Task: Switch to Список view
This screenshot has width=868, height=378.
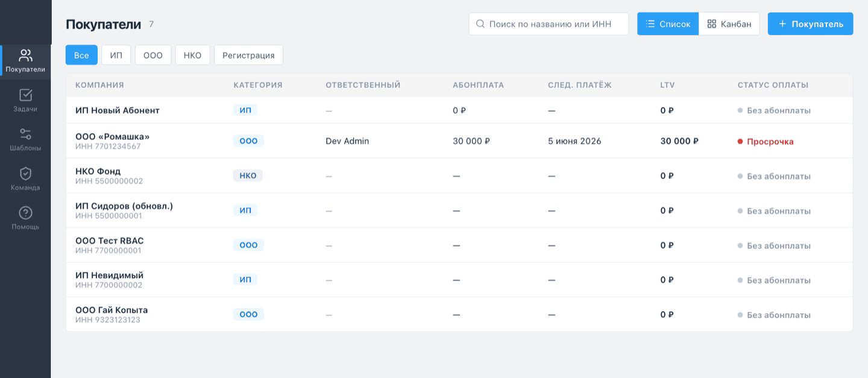Action: point(668,24)
